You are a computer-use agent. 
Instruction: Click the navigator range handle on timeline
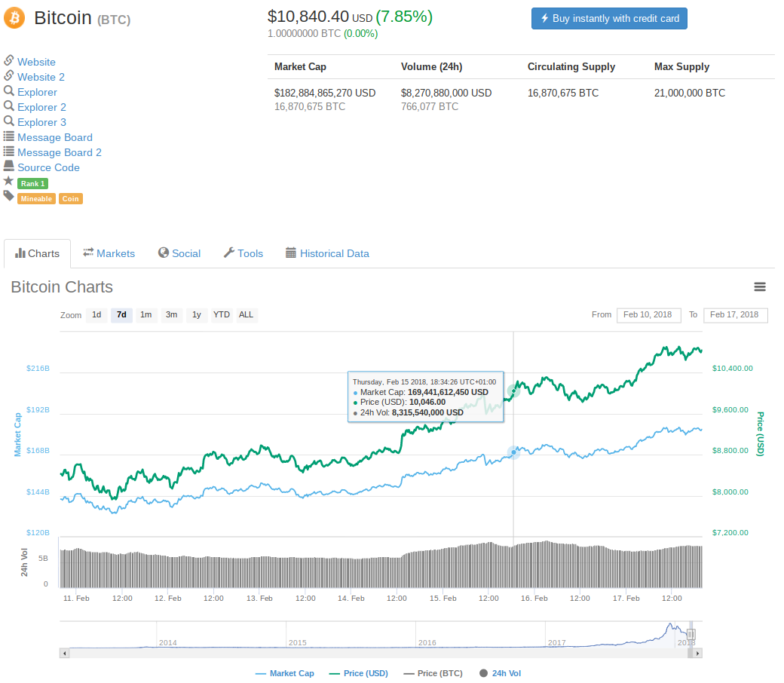(691, 635)
